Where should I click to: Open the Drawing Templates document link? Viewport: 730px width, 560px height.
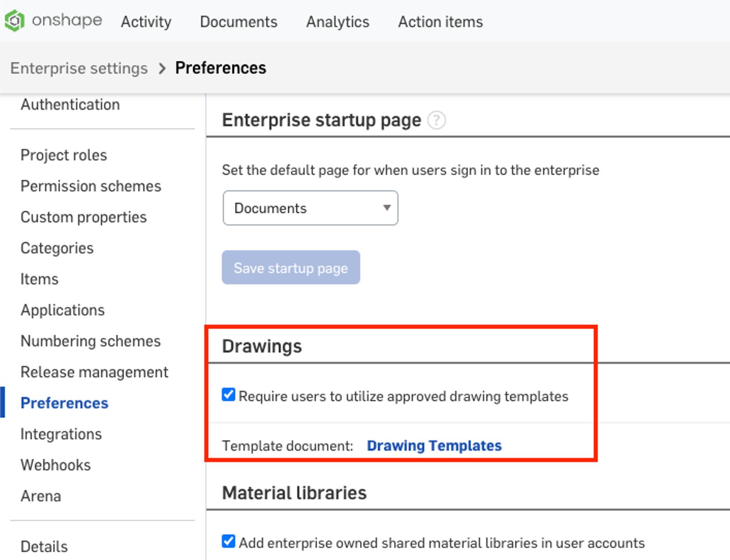[x=434, y=445]
